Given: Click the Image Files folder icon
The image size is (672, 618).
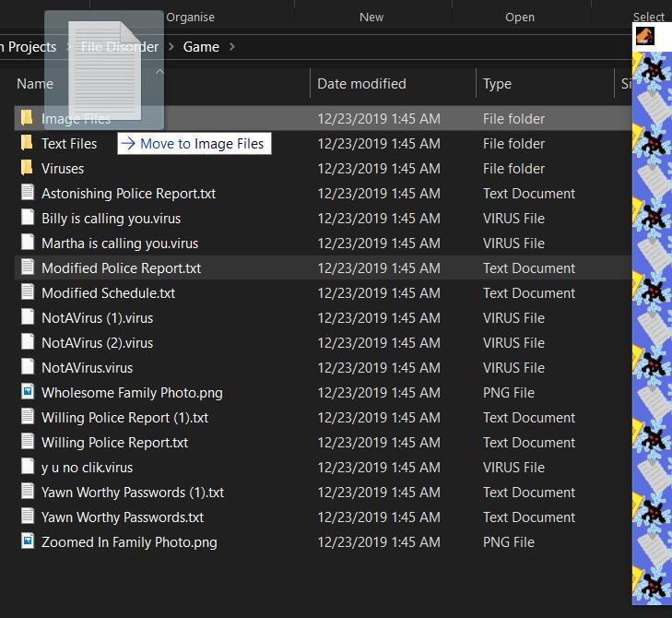Looking at the screenshot, I should 27,117.
